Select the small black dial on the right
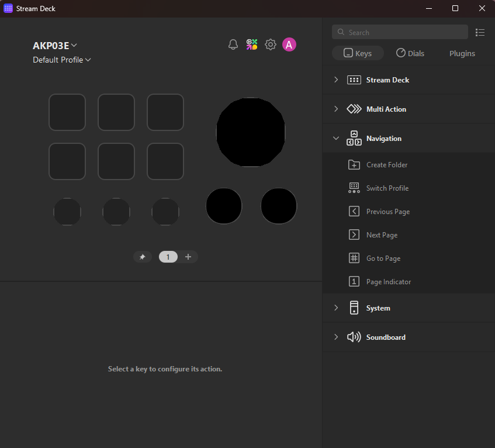Screen dimensions: 495x448 279,206
